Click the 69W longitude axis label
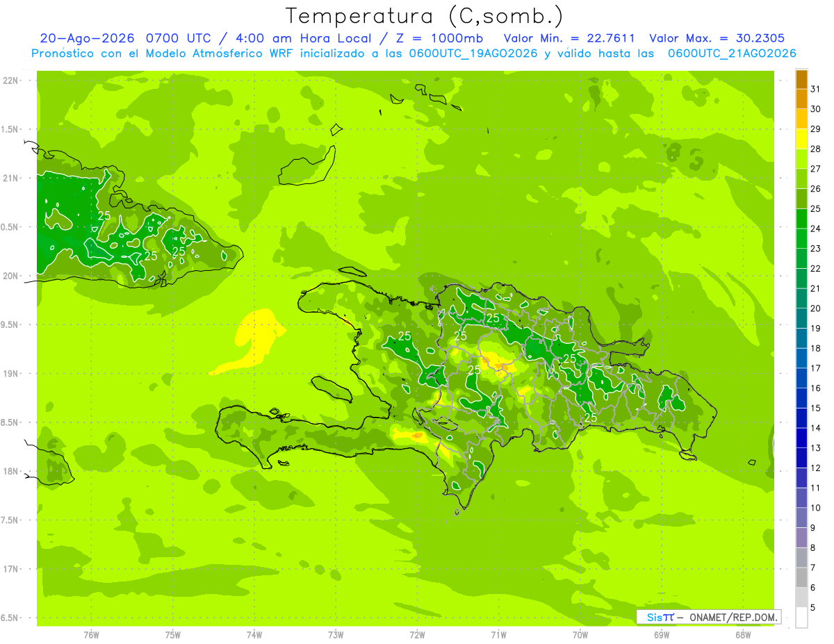The width and height of the screenshot is (834, 644). [662, 635]
